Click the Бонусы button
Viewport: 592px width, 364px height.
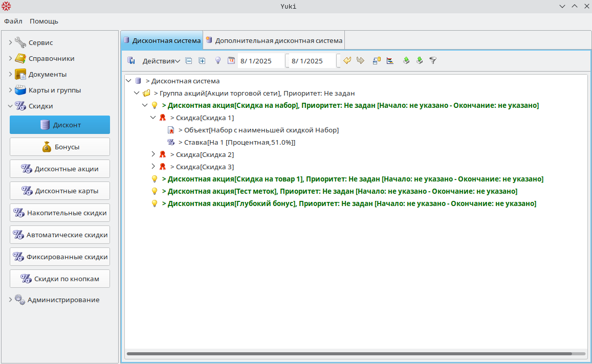pos(60,147)
